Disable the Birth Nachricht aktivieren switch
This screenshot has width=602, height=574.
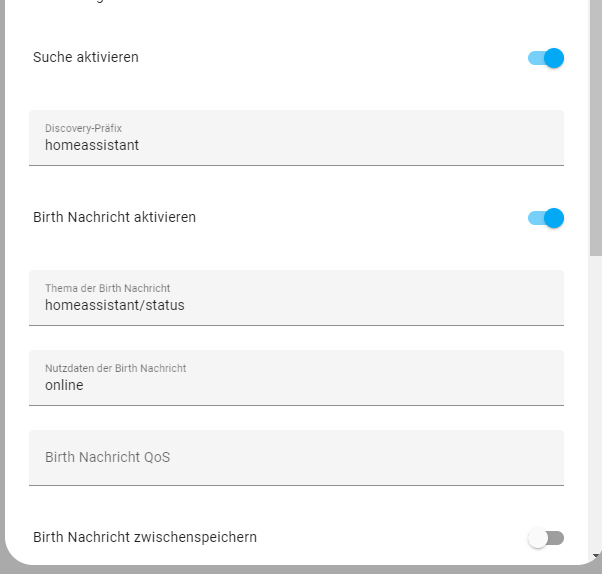(x=546, y=218)
